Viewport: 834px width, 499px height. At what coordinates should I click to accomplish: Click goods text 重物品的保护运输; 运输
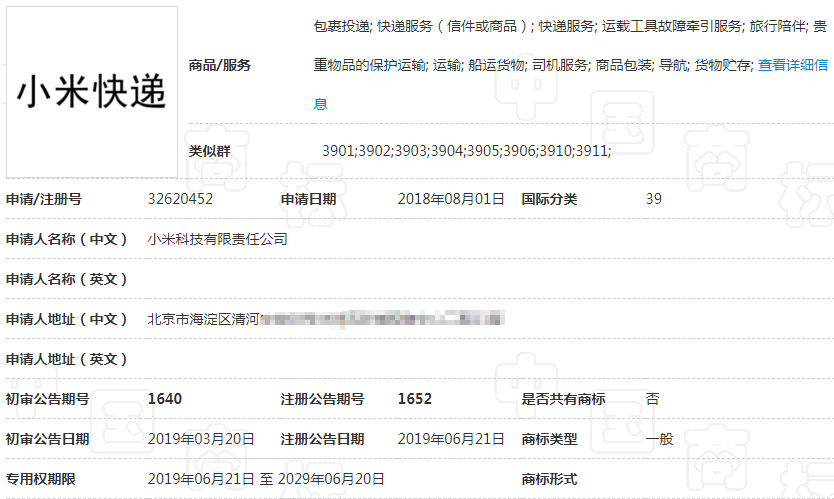coord(388,65)
